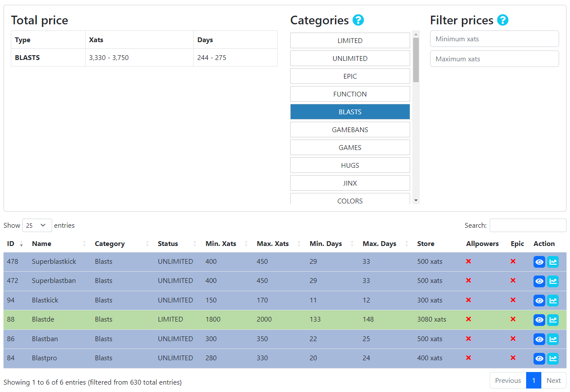Click the Minimum xats input field
This screenshot has width=570, height=392.
(494, 39)
